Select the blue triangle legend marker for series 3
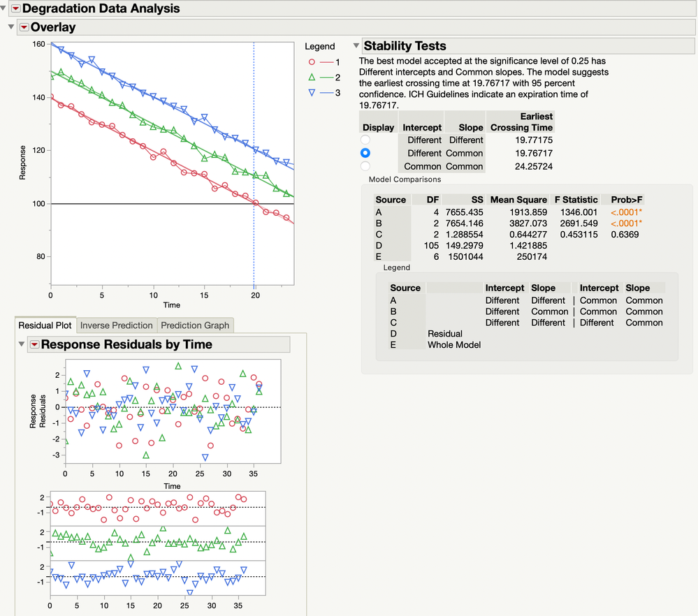Screen dimensions: 698x616 tap(312, 91)
